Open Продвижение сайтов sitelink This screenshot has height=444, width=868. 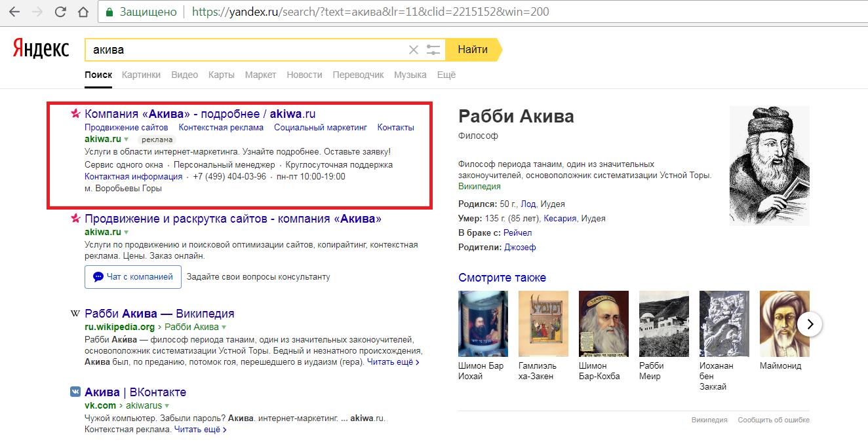point(127,128)
